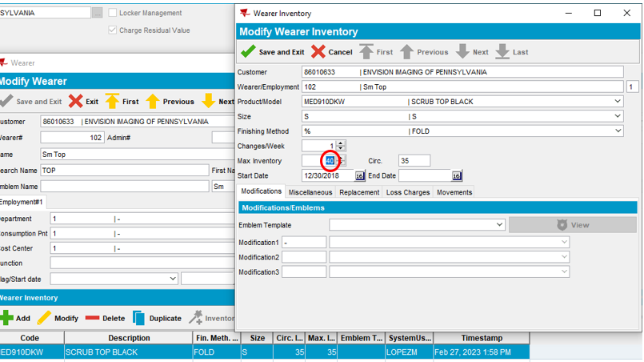Screen dimensions: 644x362
Task: Open the Finishing Method dropdown
Action: point(617,131)
